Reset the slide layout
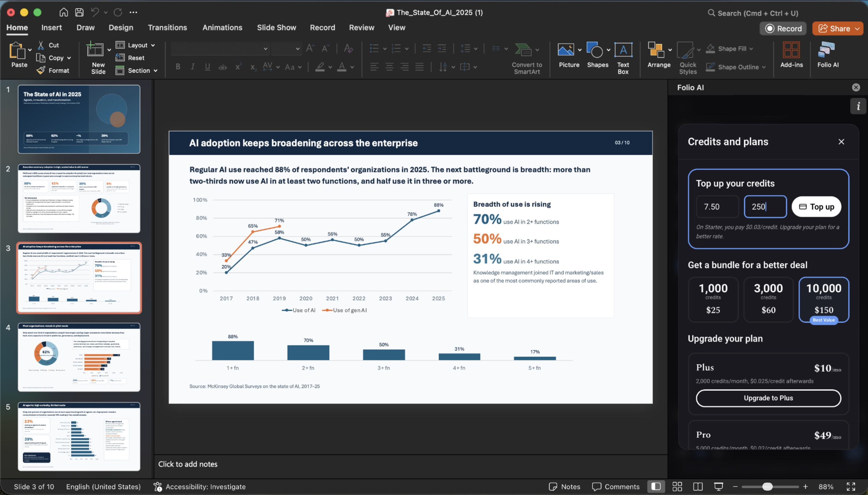The image size is (868, 495). click(x=130, y=58)
